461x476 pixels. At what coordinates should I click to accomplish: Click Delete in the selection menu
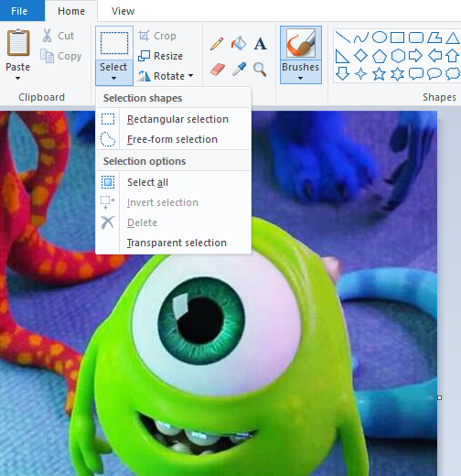(x=173, y=222)
